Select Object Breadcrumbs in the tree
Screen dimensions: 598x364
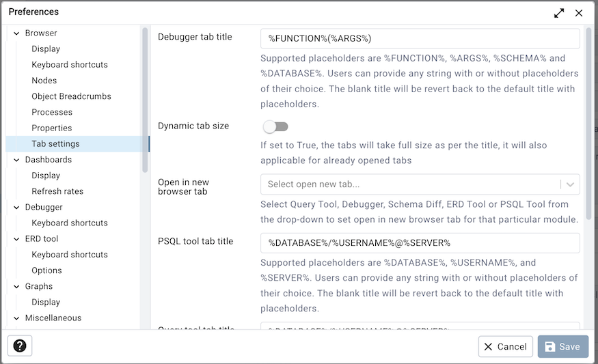point(71,96)
